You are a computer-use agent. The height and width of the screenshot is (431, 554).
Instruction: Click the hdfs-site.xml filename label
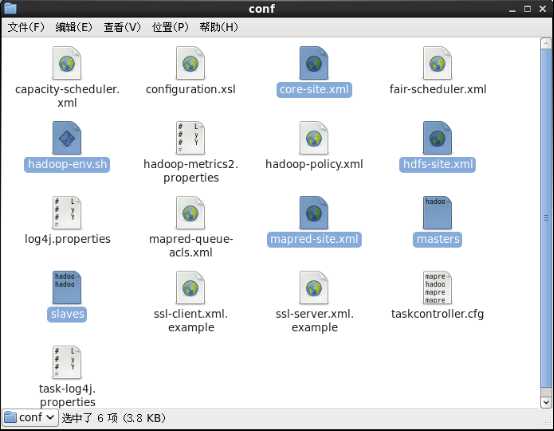tap(437, 164)
